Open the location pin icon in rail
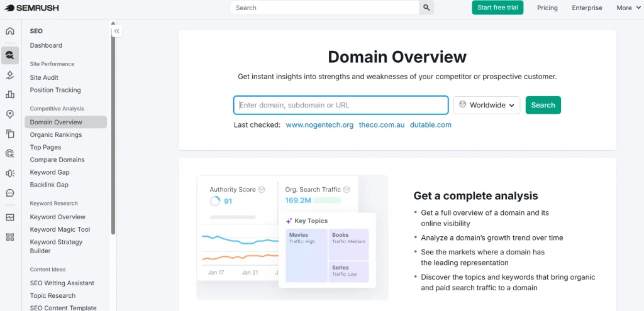This screenshot has height=311, width=644. pyautogui.click(x=10, y=114)
